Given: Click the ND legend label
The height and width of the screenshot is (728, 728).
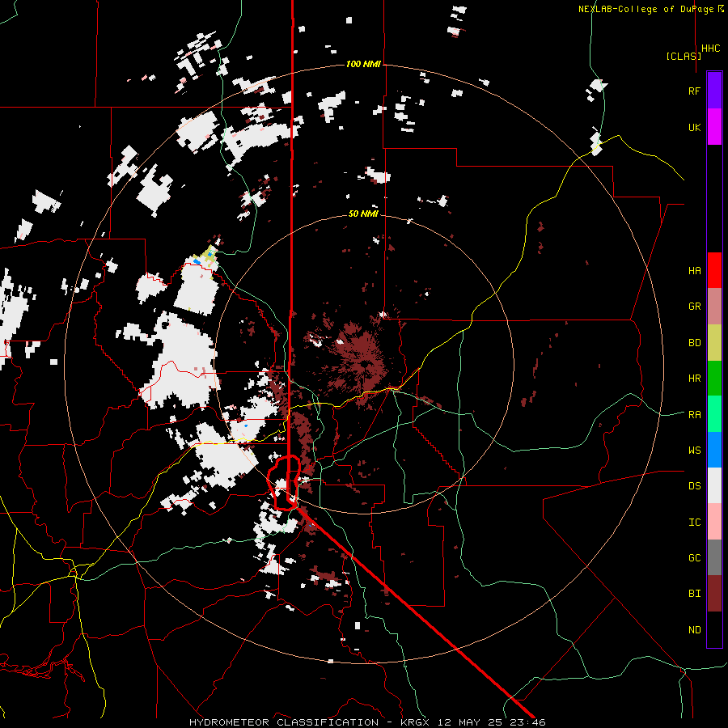Looking at the screenshot, I should (x=694, y=630).
